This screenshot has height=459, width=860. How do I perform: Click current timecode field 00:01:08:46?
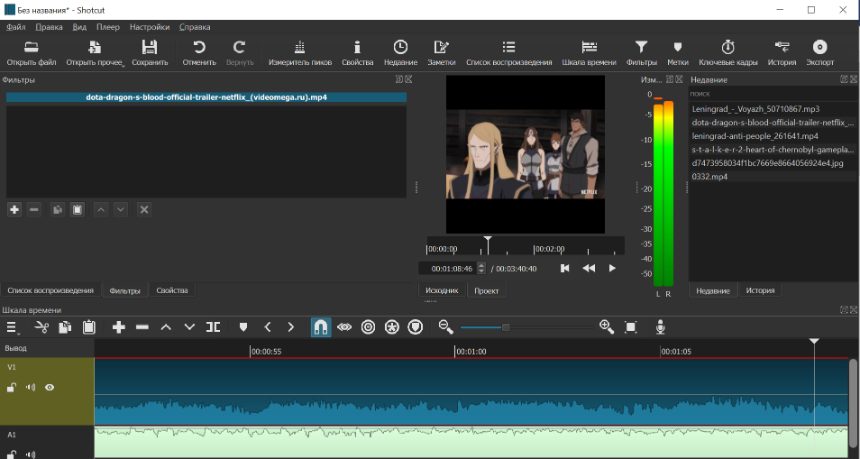pyautogui.click(x=449, y=268)
